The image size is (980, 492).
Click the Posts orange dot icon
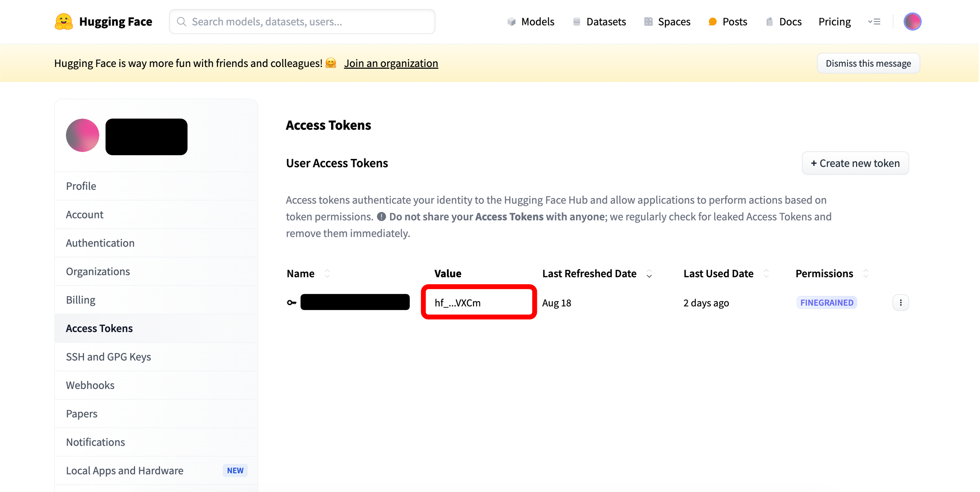point(712,22)
